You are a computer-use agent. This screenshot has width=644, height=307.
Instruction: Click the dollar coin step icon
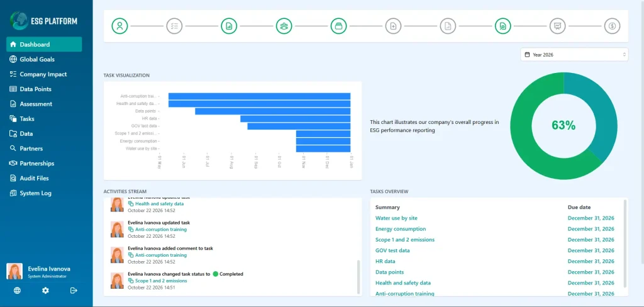[613, 26]
